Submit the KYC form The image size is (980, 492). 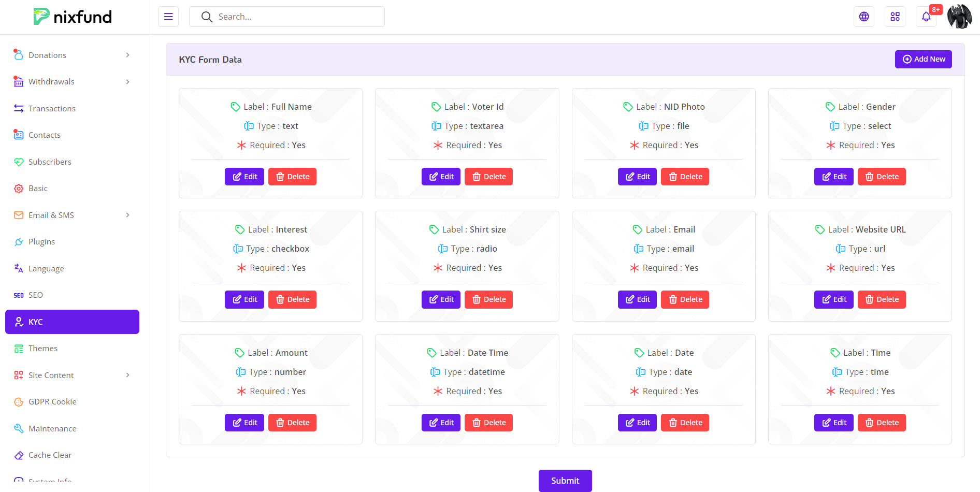pos(565,481)
